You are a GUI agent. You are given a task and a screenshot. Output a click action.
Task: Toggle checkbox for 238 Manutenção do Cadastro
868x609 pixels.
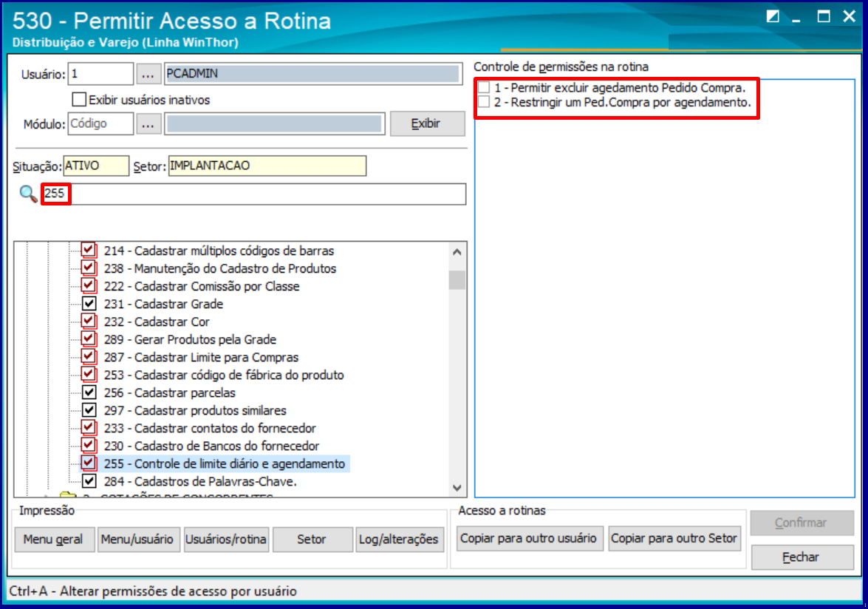coord(89,268)
